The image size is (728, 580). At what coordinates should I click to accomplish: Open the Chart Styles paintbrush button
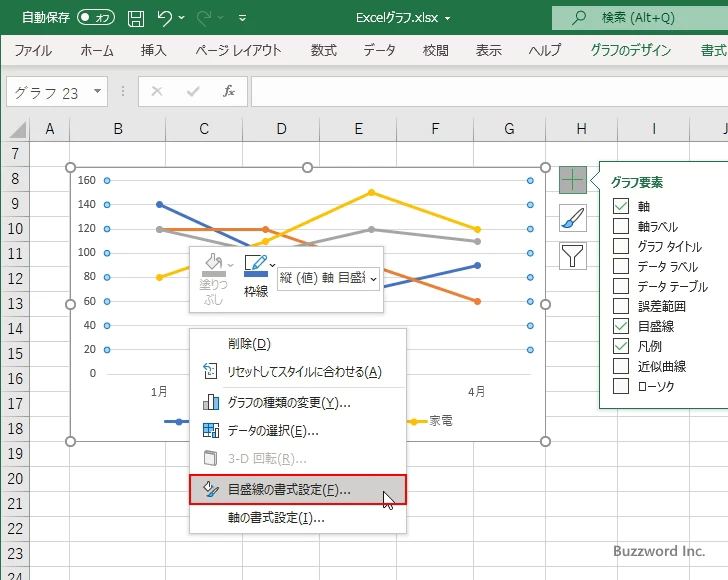point(572,218)
